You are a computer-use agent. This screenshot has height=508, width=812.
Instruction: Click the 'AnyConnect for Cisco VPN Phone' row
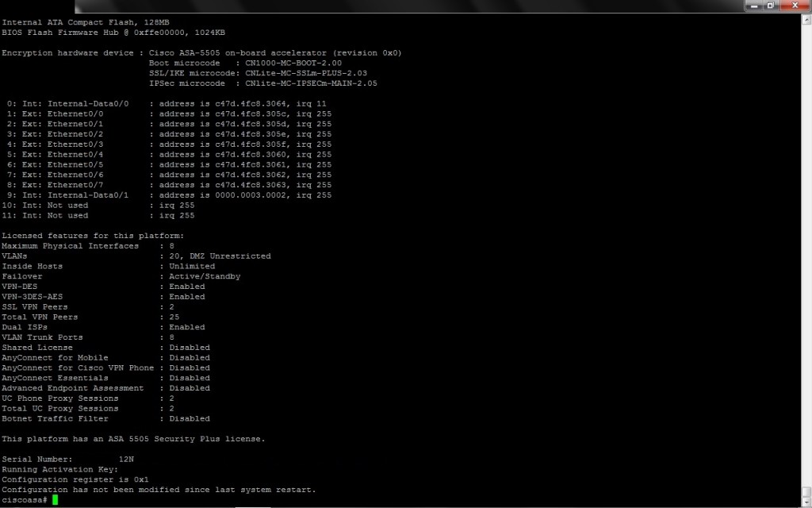(x=105, y=368)
